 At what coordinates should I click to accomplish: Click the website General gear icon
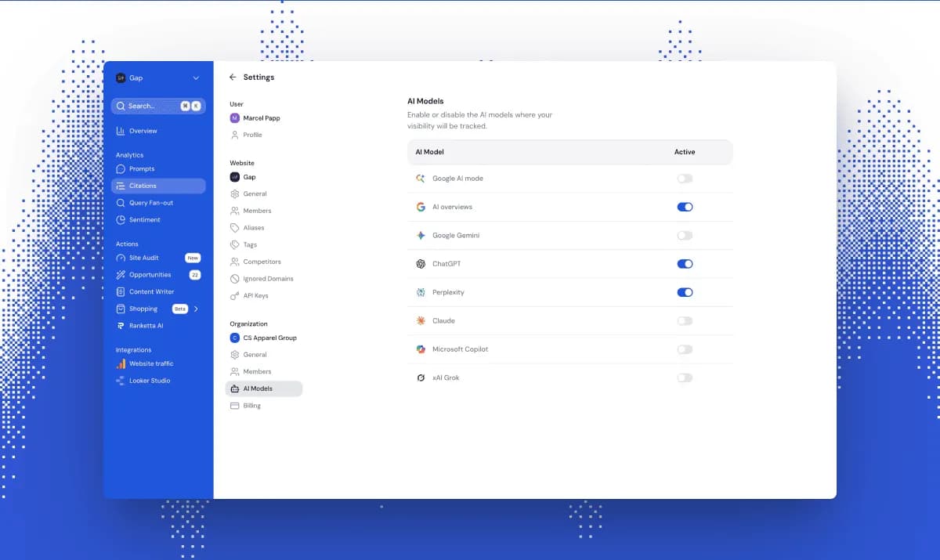point(235,193)
